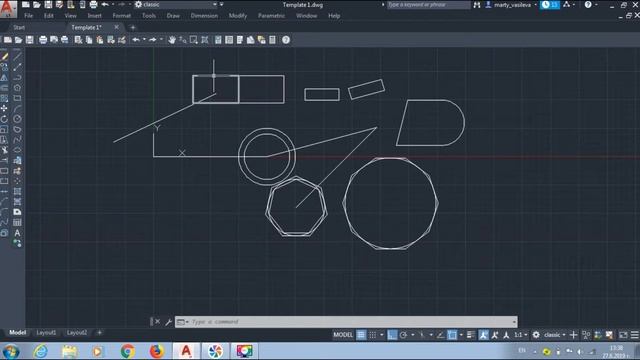Select the Erase tool in Modify toolbar

[x=4, y=57]
